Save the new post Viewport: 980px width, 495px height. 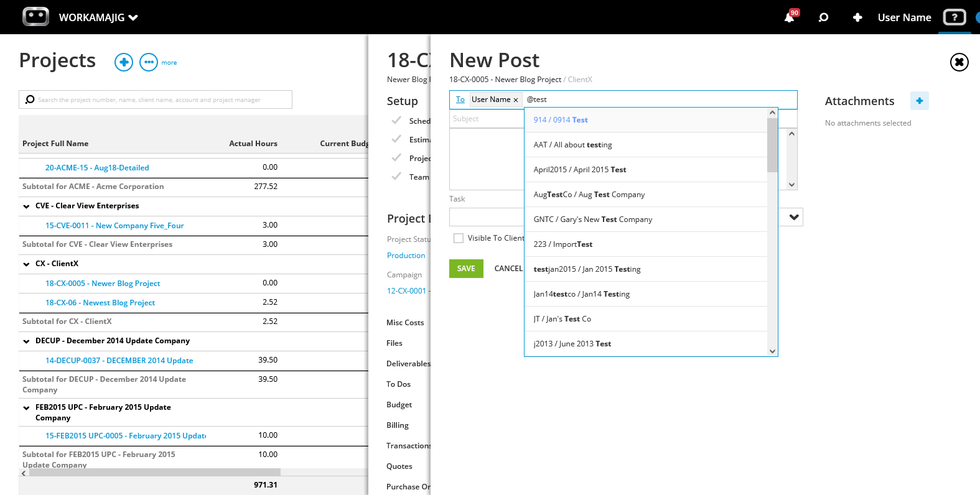pyautogui.click(x=466, y=269)
